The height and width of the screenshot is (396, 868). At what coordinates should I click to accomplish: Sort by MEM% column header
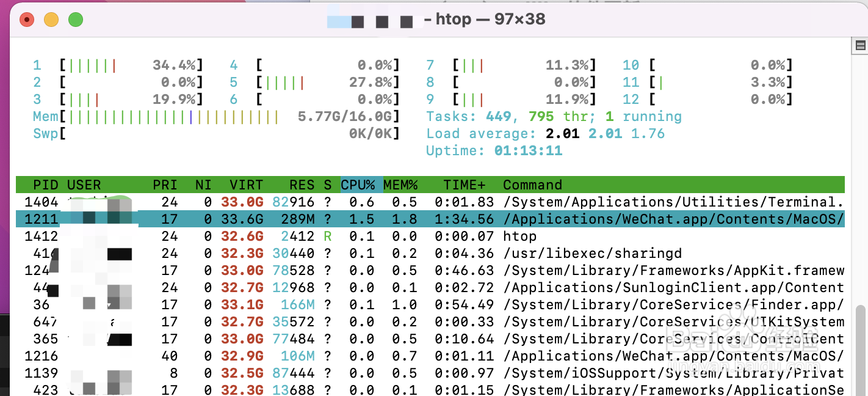coord(401,185)
